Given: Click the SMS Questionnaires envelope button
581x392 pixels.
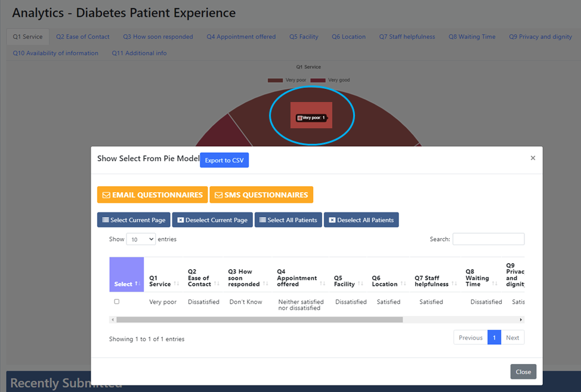Looking at the screenshot, I should (x=261, y=195).
